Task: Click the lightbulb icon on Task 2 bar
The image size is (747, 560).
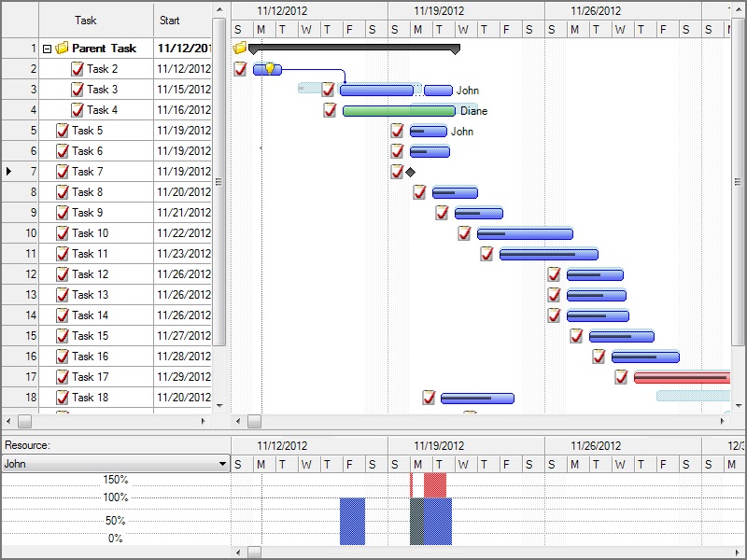Action: point(270,68)
